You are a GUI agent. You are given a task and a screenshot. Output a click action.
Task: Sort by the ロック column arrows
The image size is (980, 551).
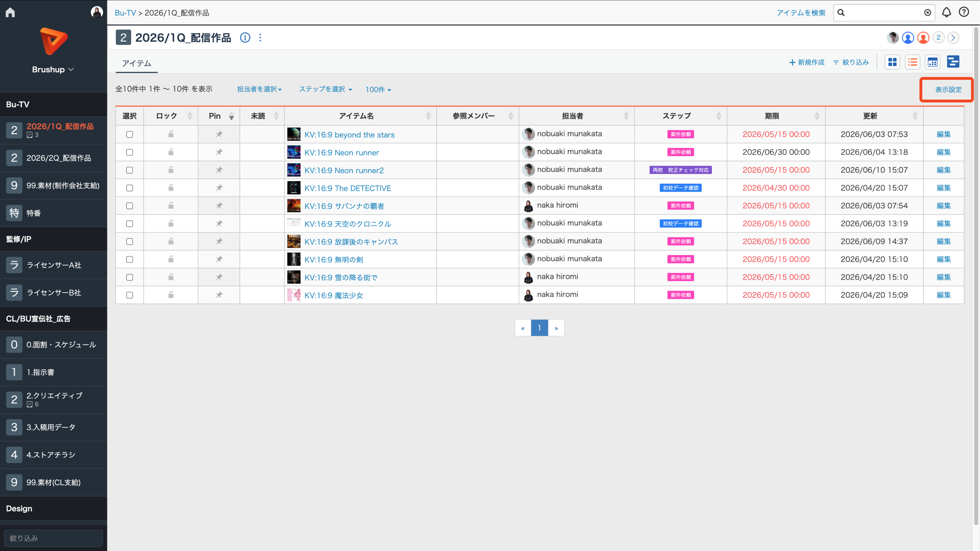[190, 116]
